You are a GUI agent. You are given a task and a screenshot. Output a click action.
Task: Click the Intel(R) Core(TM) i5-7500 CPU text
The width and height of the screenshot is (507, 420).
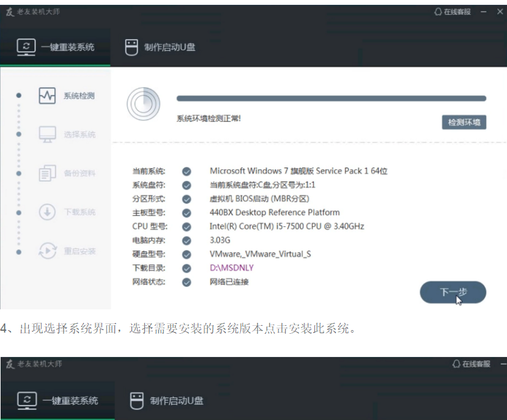pos(287,226)
